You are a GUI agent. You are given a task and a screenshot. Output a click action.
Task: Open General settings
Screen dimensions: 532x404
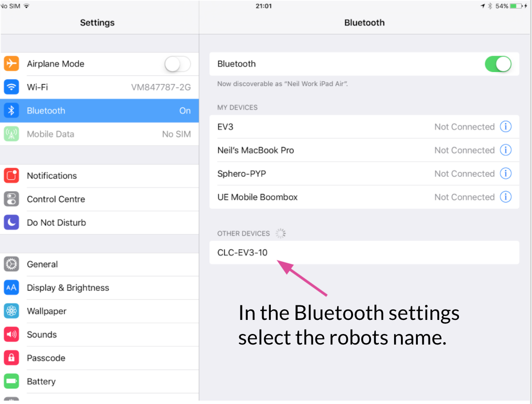(x=100, y=264)
